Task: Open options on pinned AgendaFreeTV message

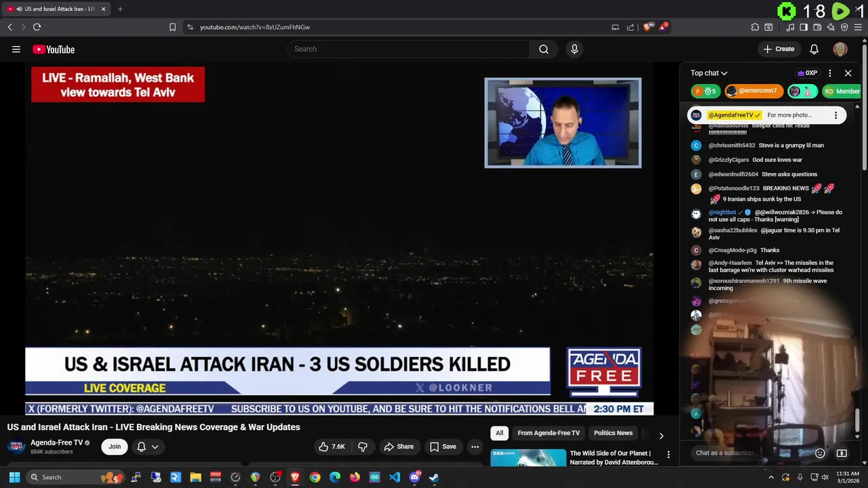Action: (835, 115)
